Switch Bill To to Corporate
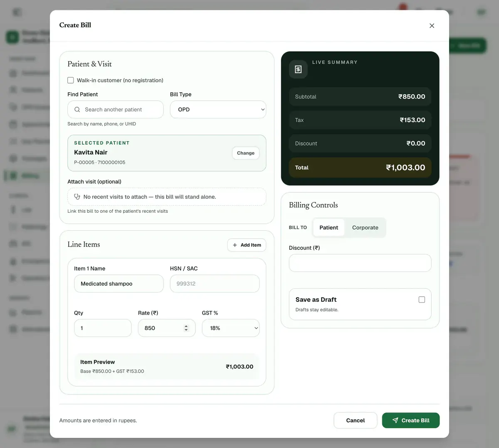This screenshot has height=448, width=499. [365, 228]
